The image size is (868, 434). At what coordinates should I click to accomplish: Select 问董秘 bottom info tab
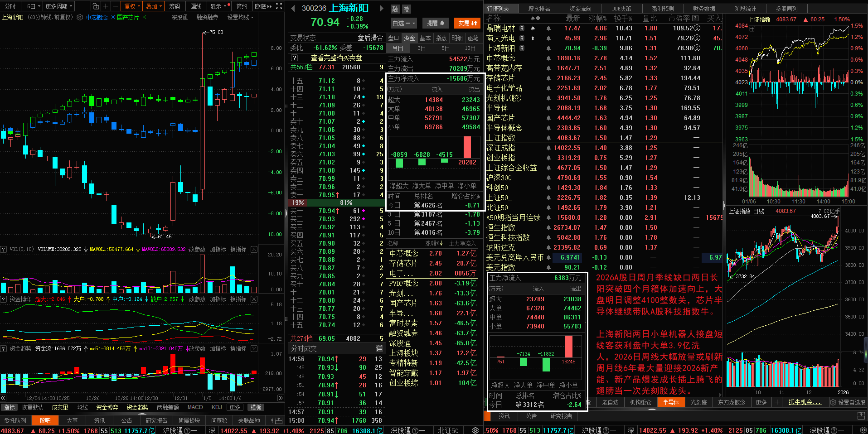pos(219,420)
